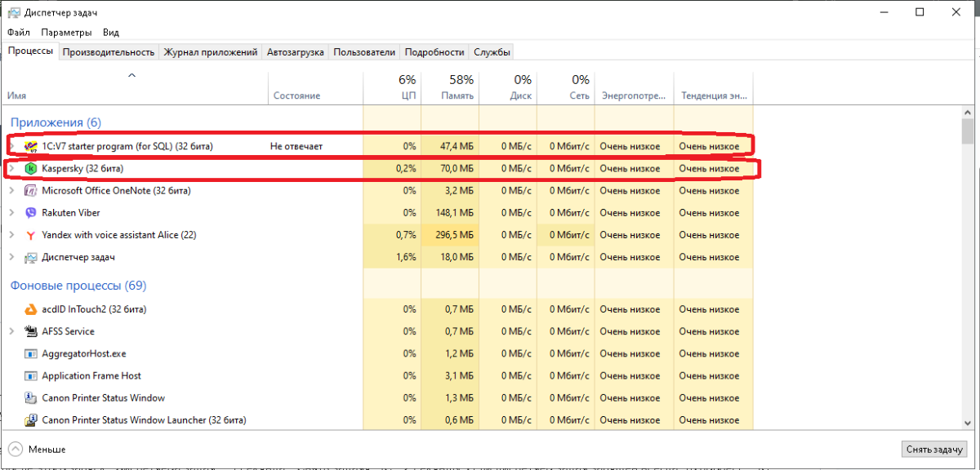The width and height of the screenshot is (980, 470).
Task: Open the Автозагрузка tab
Action: click(x=296, y=52)
